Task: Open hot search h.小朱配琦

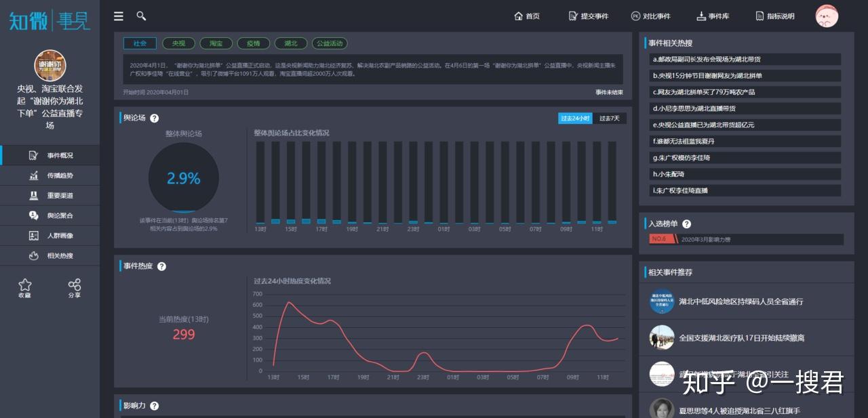Action: (745, 174)
